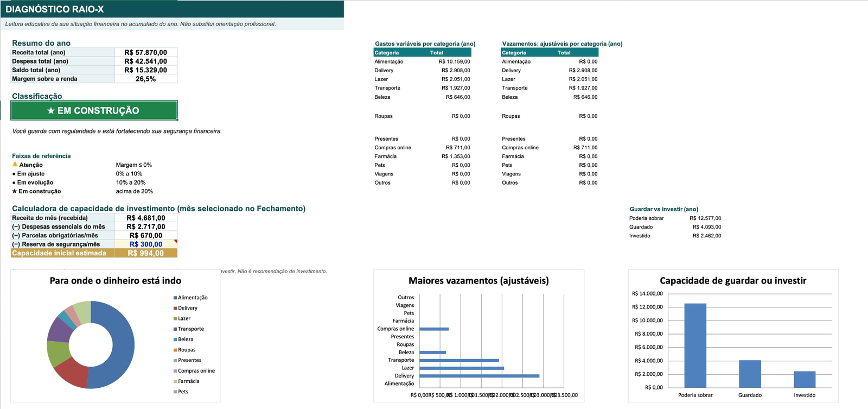
Task: Click the Delivery red legend marker in the donut chart
Action: pyautogui.click(x=175, y=308)
